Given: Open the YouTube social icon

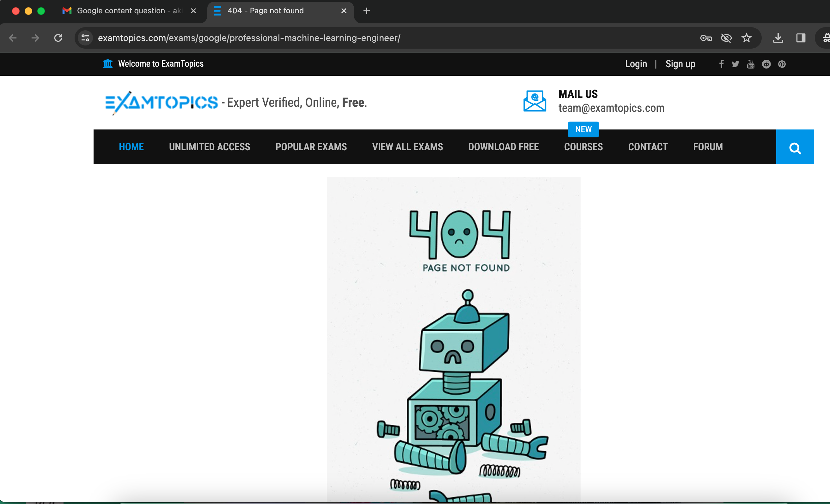Looking at the screenshot, I should [x=750, y=64].
